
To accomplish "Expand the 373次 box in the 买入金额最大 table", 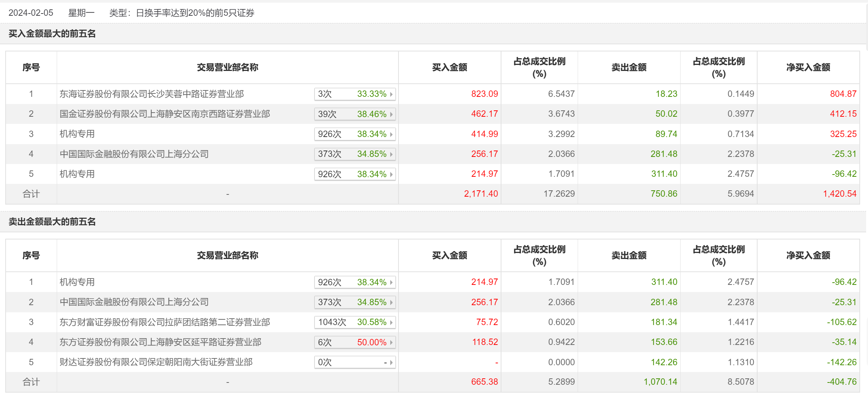I will (355, 154).
